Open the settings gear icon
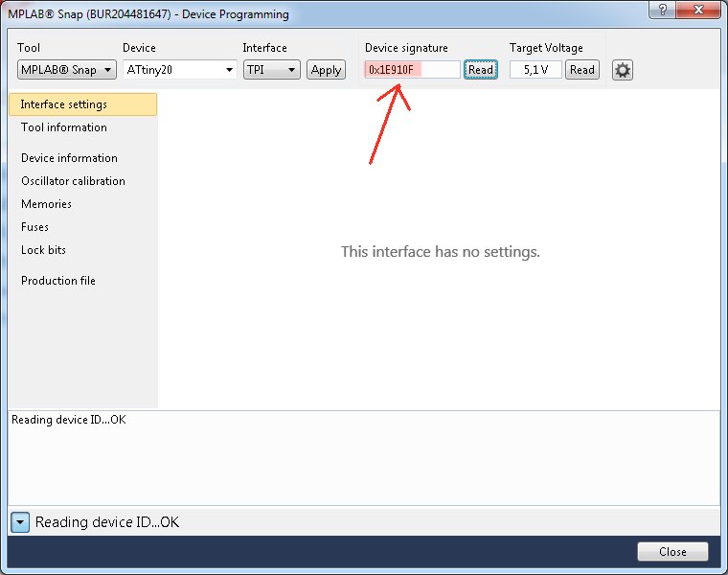Screen dimensions: 728x575 tap(622, 70)
